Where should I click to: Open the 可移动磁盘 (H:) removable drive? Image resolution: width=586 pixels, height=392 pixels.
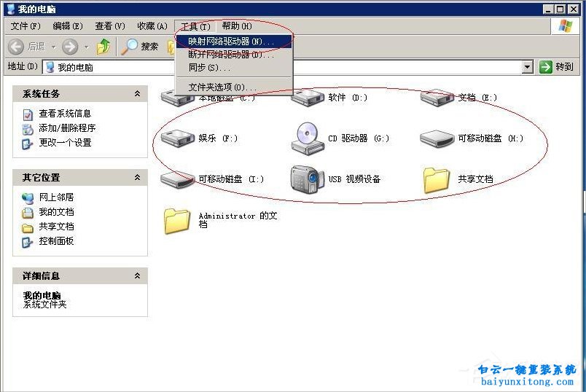click(437, 138)
